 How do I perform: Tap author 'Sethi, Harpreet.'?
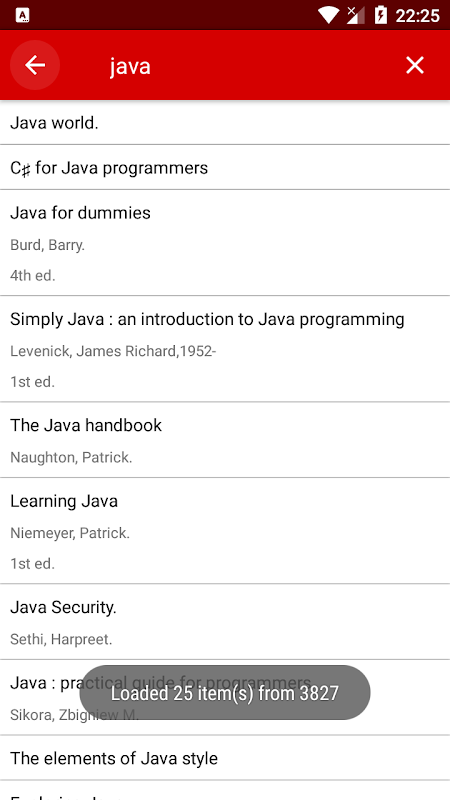(x=61, y=639)
